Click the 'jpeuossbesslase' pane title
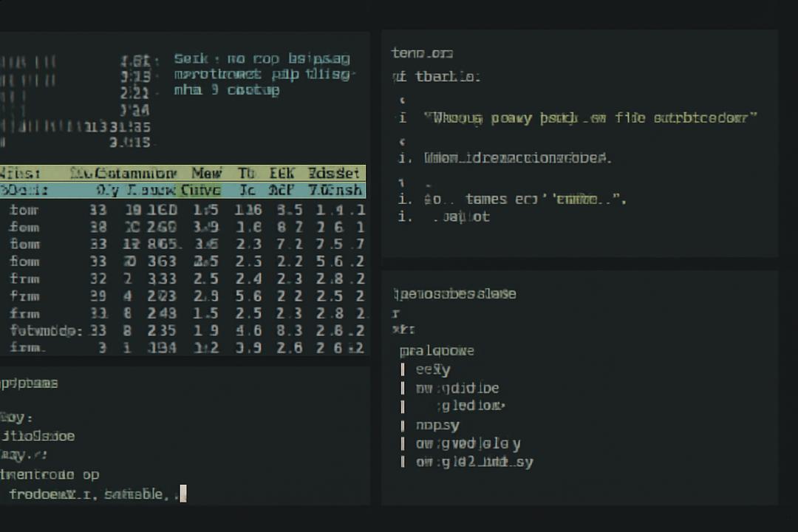This screenshot has height=532, width=798. [455, 294]
